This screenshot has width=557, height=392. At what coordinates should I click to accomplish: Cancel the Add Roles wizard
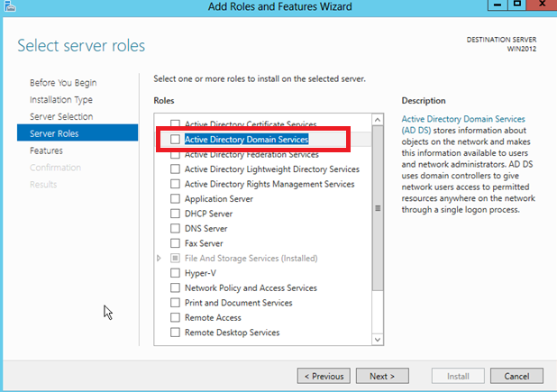click(516, 376)
